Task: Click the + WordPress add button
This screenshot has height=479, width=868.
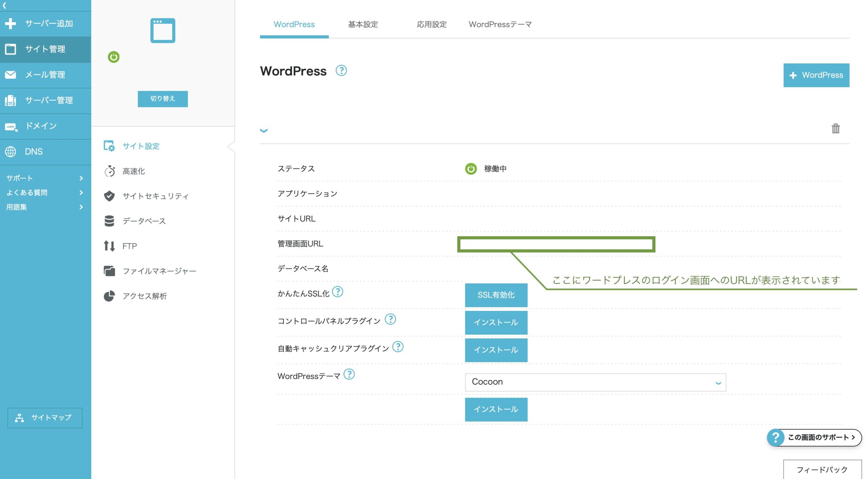Action: tap(816, 75)
